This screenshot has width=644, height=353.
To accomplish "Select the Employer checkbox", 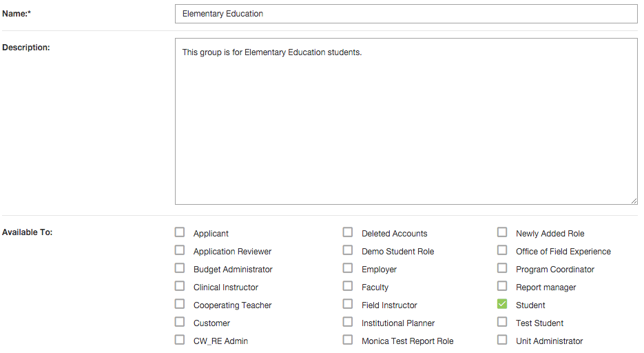I will click(347, 268).
